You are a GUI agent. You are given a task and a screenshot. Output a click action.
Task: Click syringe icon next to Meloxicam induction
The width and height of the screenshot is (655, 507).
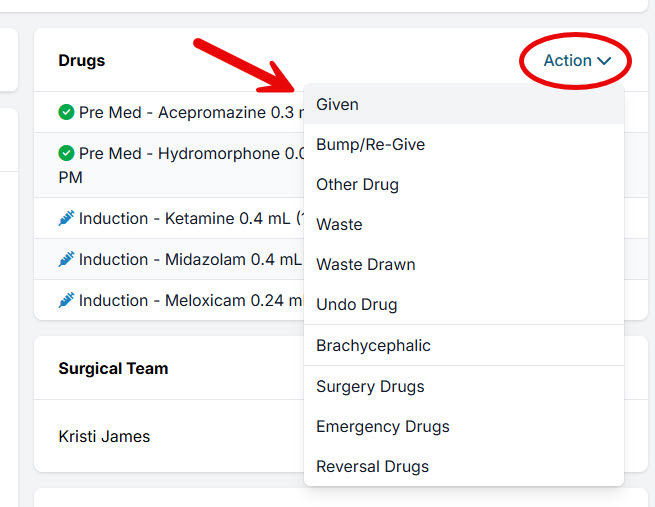pos(67,301)
